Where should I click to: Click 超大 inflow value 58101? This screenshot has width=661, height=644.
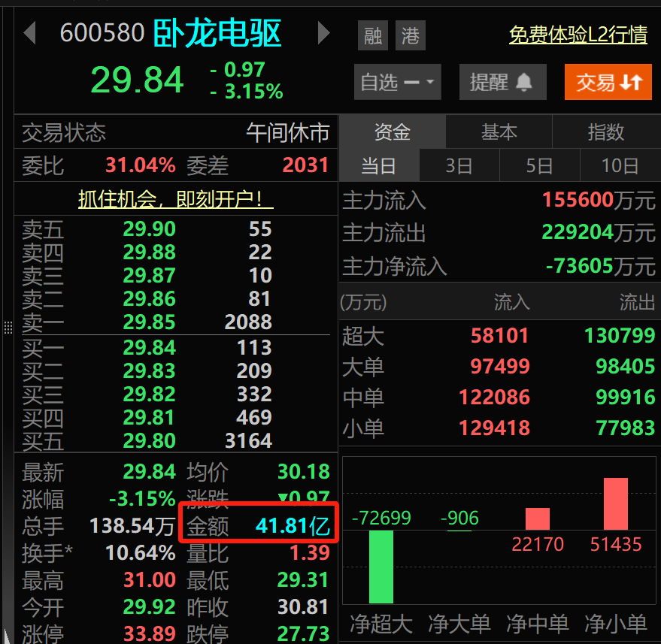click(x=499, y=336)
